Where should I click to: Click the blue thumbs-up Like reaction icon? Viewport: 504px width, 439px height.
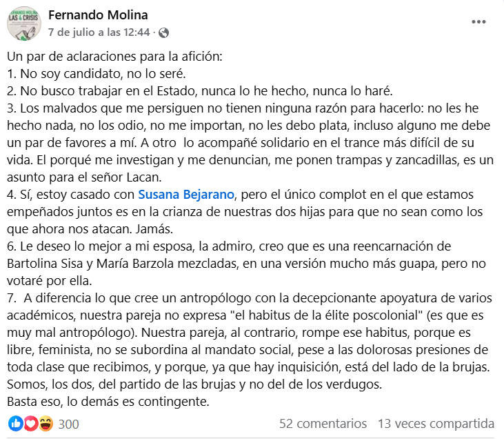point(16,423)
